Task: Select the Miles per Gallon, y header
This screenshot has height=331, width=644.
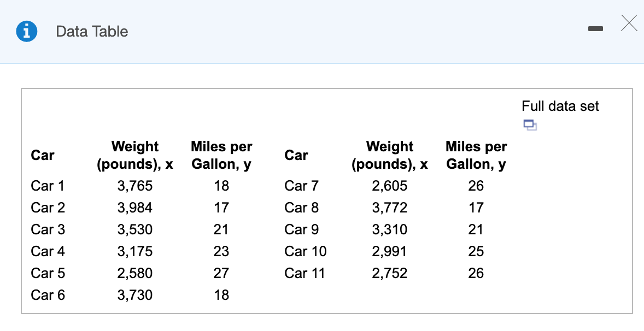Action: pyautogui.click(x=221, y=155)
